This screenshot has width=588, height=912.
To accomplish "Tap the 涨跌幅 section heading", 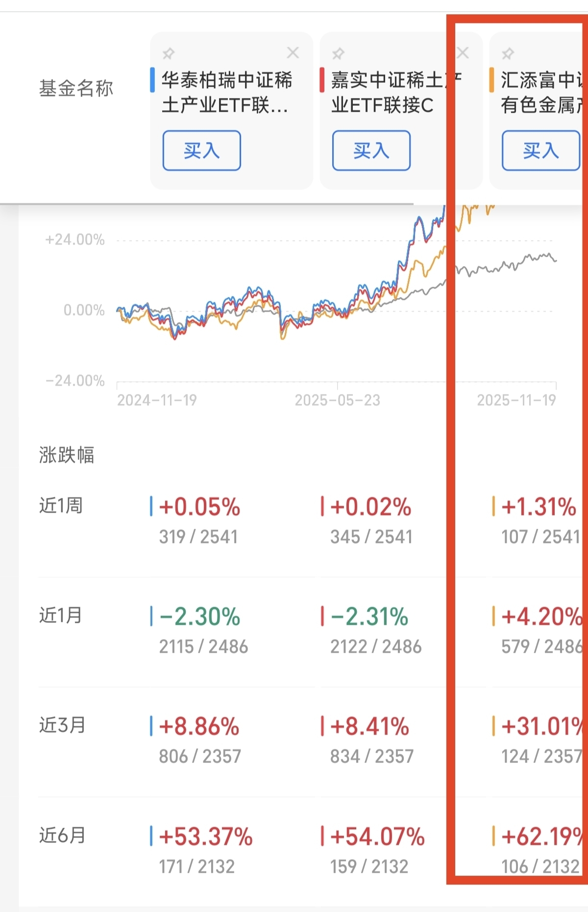I will [67, 455].
